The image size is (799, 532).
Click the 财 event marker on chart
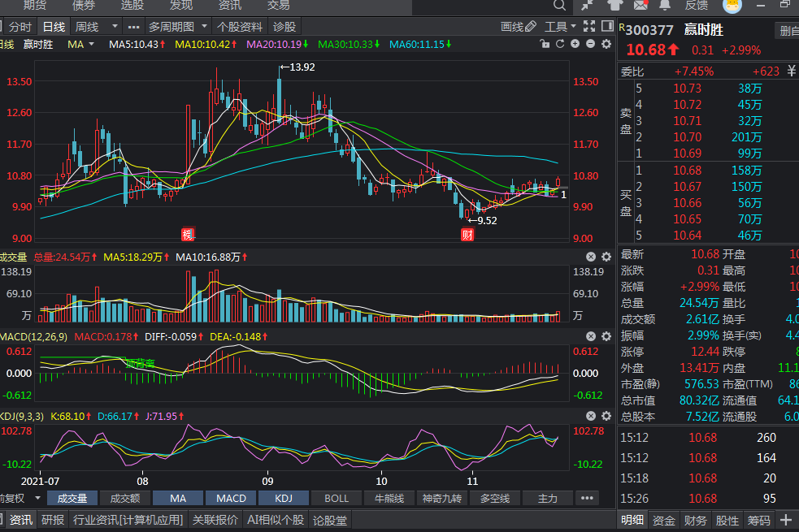point(467,235)
